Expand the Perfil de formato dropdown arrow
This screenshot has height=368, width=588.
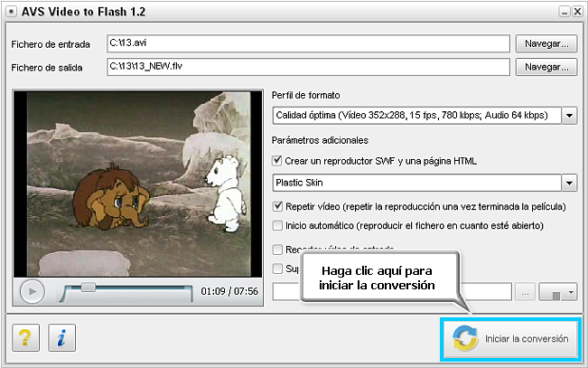pyautogui.click(x=569, y=115)
